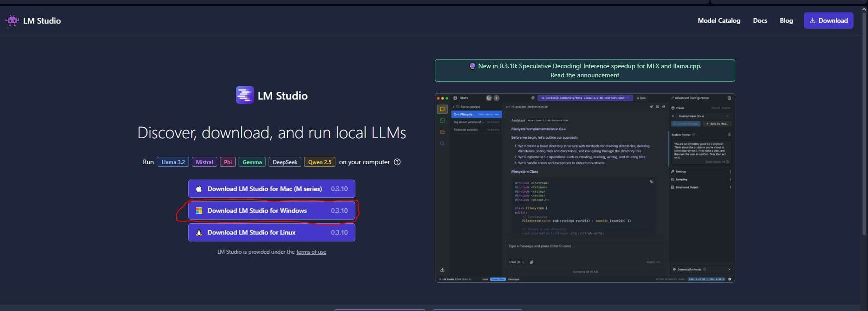
Task: Click the LM Studio app screenshot preview
Action: click(585, 188)
